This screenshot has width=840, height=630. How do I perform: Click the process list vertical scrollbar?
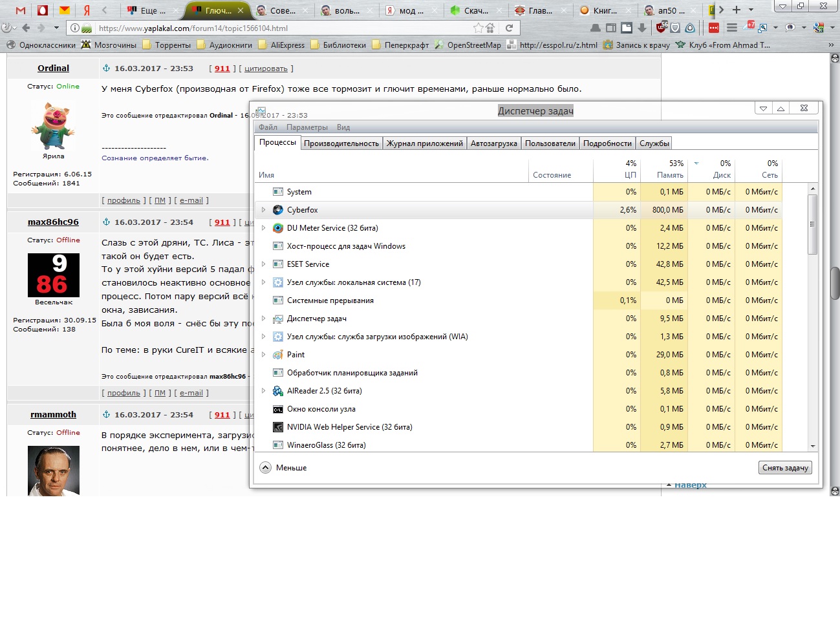pos(813,317)
